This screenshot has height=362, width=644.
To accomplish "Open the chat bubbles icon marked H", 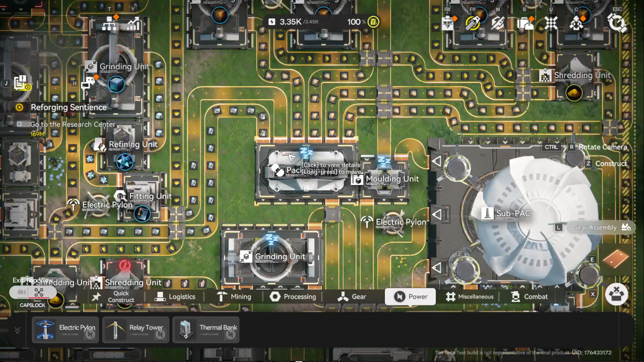I will tap(88, 83).
